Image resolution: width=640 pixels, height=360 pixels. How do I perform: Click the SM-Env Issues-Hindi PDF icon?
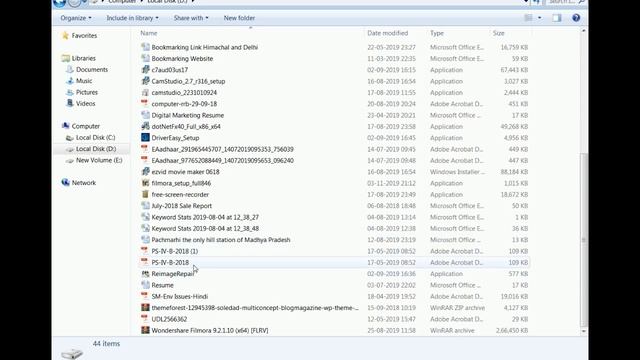coord(144,296)
